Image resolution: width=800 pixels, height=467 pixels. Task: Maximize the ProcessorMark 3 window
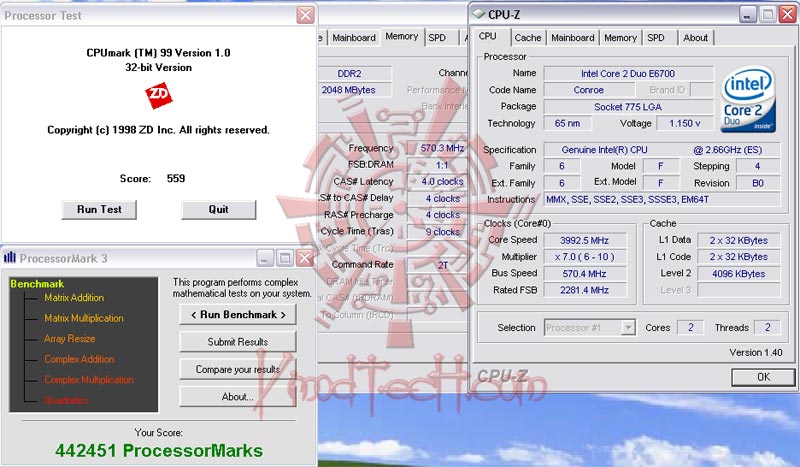pyautogui.click(x=285, y=258)
